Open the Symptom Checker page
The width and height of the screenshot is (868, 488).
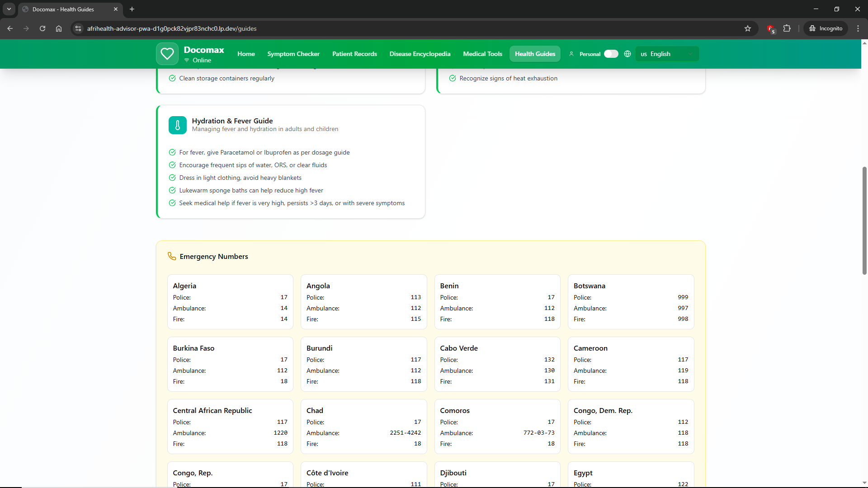click(x=293, y=54)
